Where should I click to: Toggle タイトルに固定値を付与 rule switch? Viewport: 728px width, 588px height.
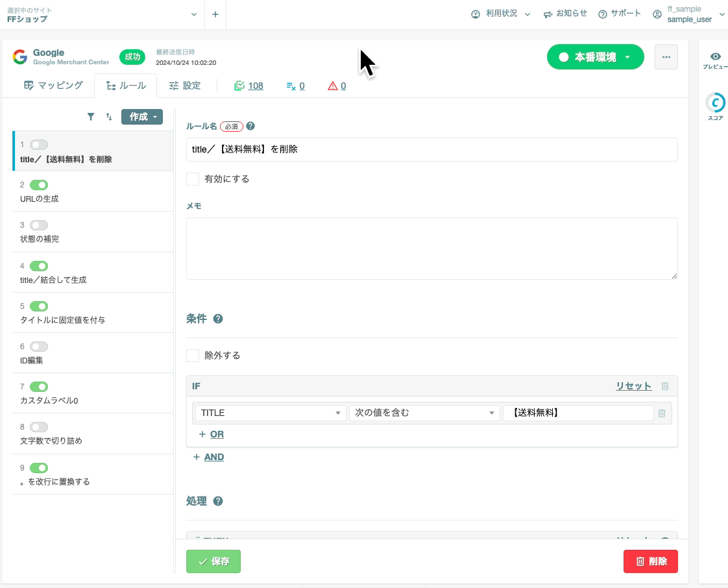pyautogui.click(x=39, y=306)
